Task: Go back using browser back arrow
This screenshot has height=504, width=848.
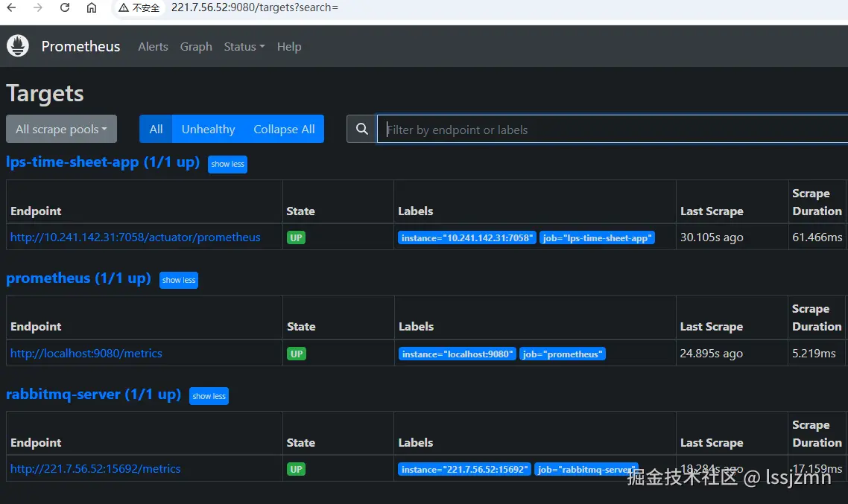Action: click(11, 7)
